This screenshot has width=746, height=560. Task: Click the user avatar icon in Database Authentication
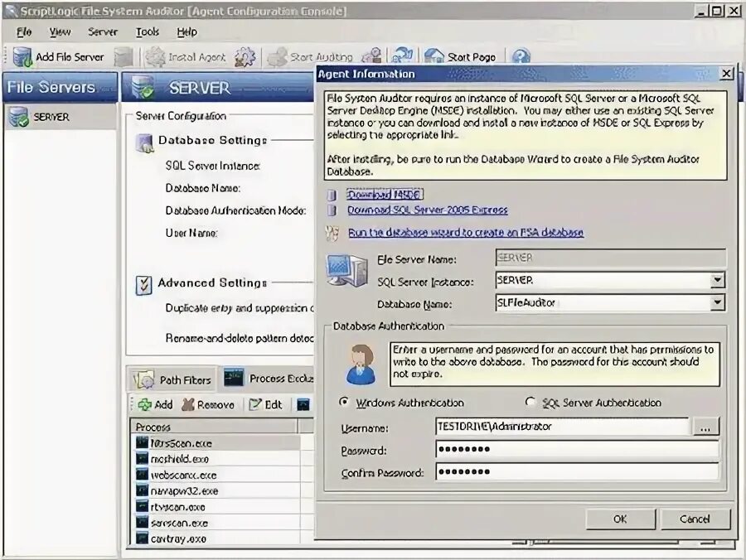(x=361, y=364)
